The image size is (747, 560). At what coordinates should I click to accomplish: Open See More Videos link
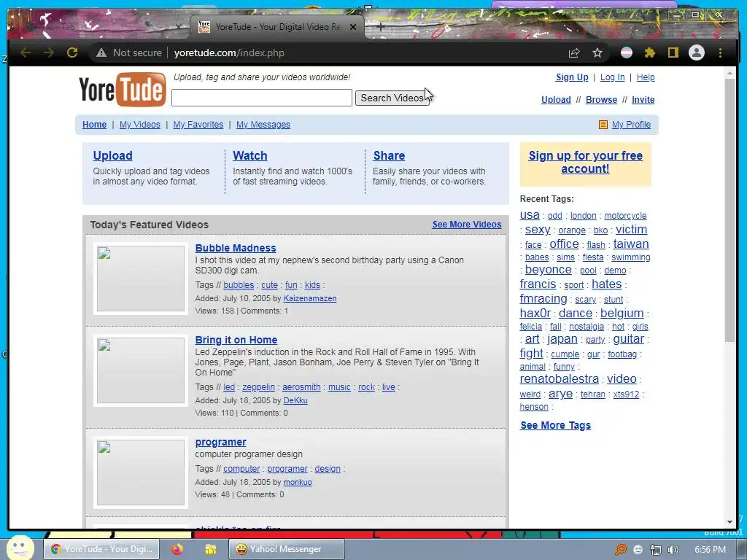click(x=467, y=225)
